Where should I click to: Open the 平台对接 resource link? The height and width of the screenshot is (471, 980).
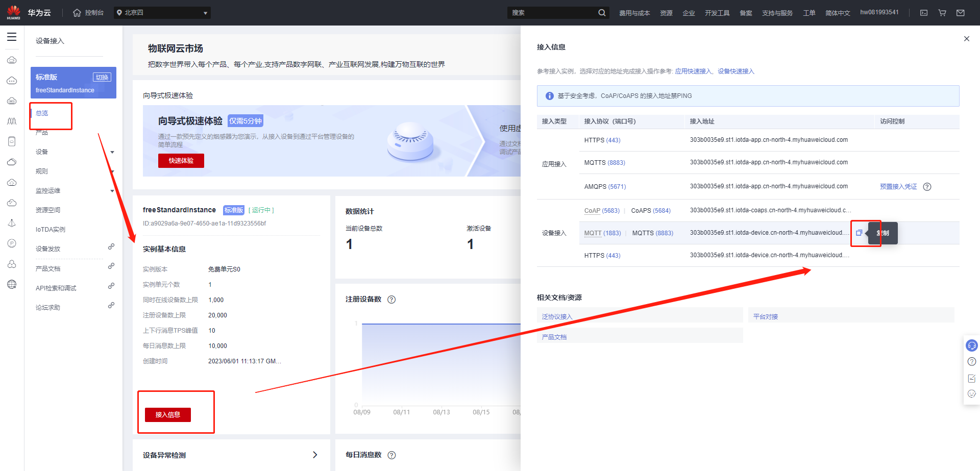click(766, 317)
